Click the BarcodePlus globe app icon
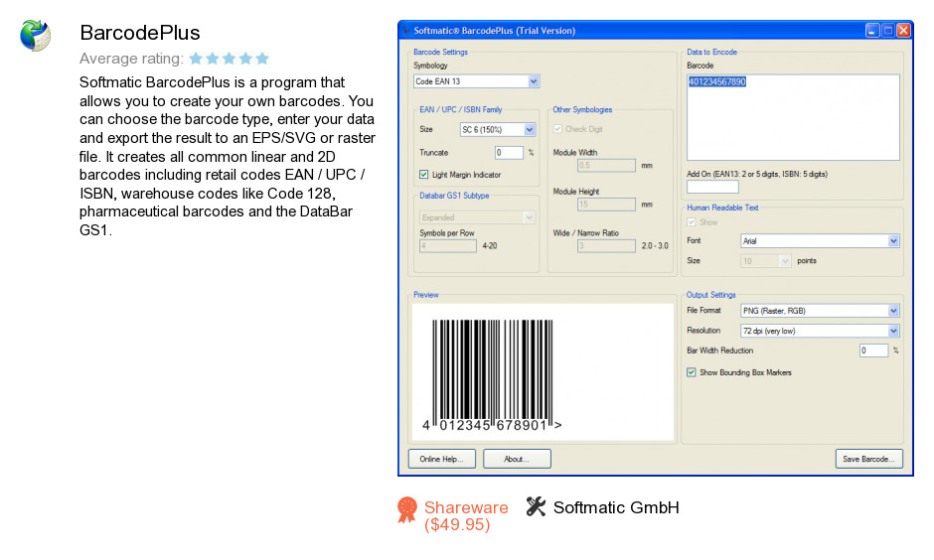The height and width of the screenshot is (560, 934). tap(35, 35)
